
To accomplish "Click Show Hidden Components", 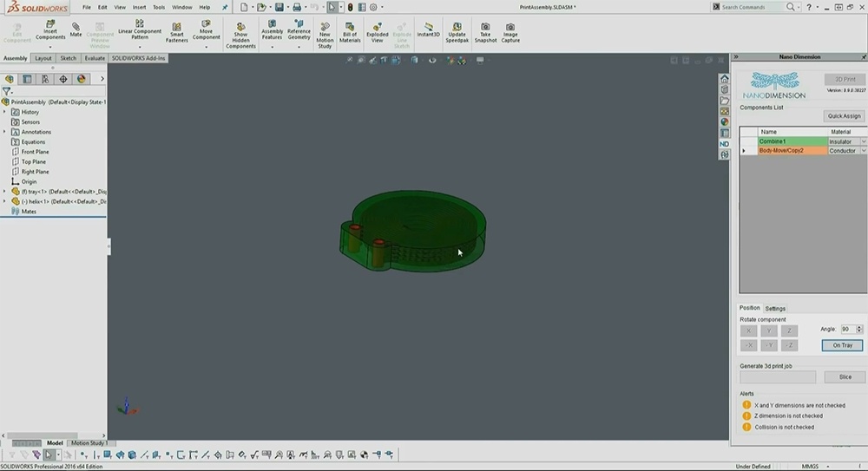I will (240, 36).
